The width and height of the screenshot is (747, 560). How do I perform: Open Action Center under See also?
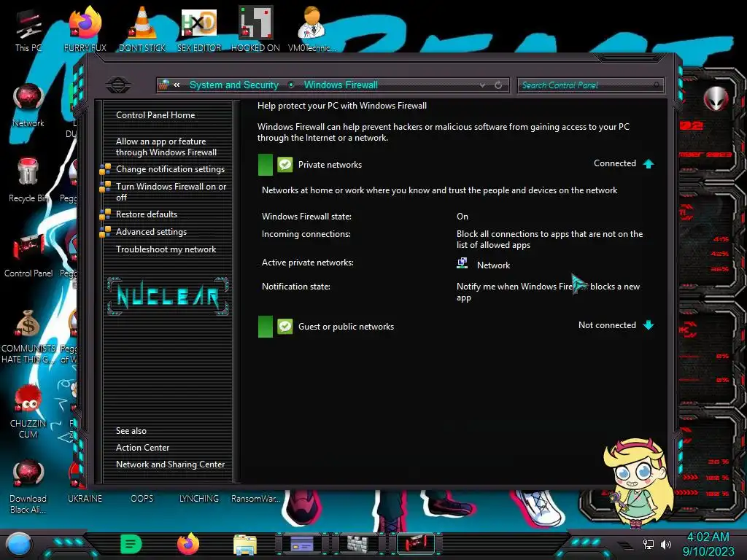[x=142, y=448]
